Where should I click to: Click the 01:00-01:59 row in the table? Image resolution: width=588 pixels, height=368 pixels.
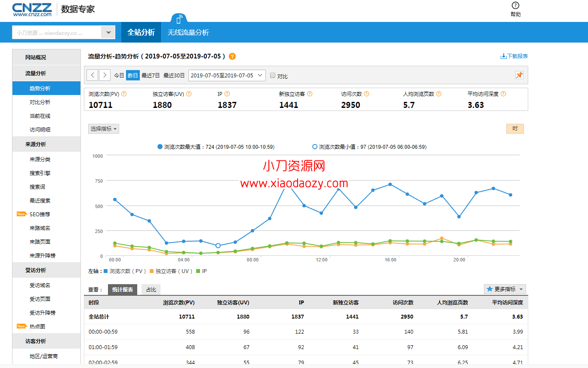point(306,347)
